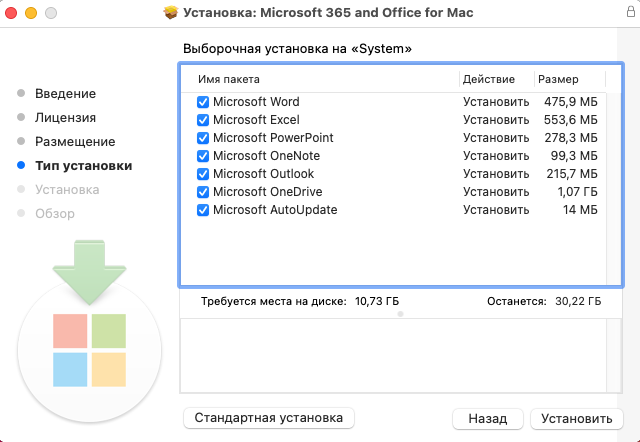Viewport: 640px width, 442px height.
Task: Click the Размер column header
Action: pos(568,79)
